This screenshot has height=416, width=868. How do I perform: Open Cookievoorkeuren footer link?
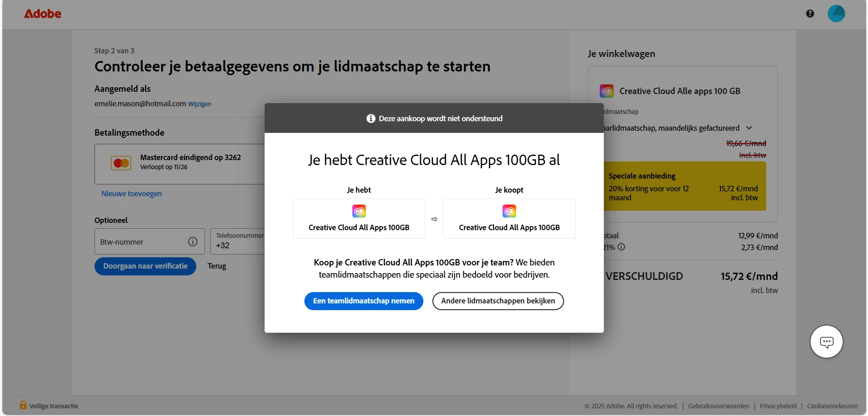(832, 406)
